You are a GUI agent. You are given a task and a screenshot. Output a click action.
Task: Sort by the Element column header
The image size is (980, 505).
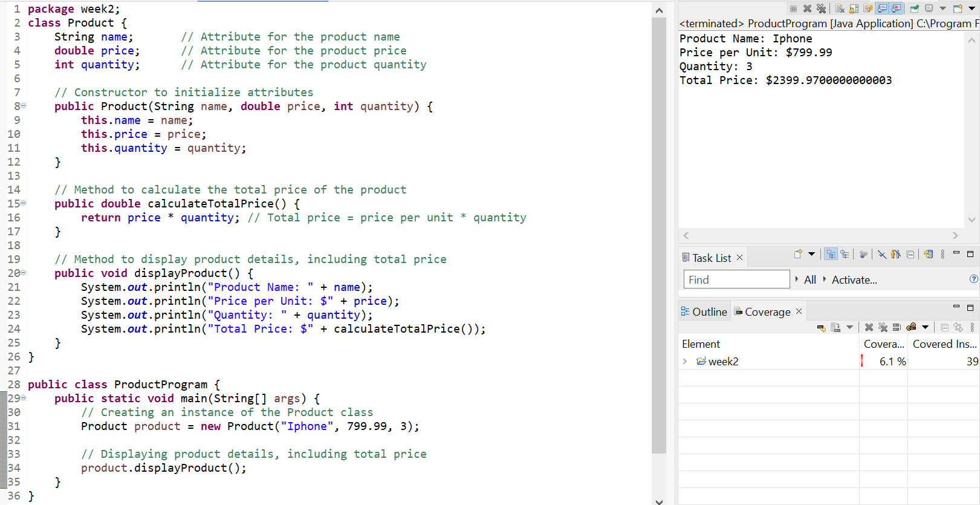tap(768, 344)
